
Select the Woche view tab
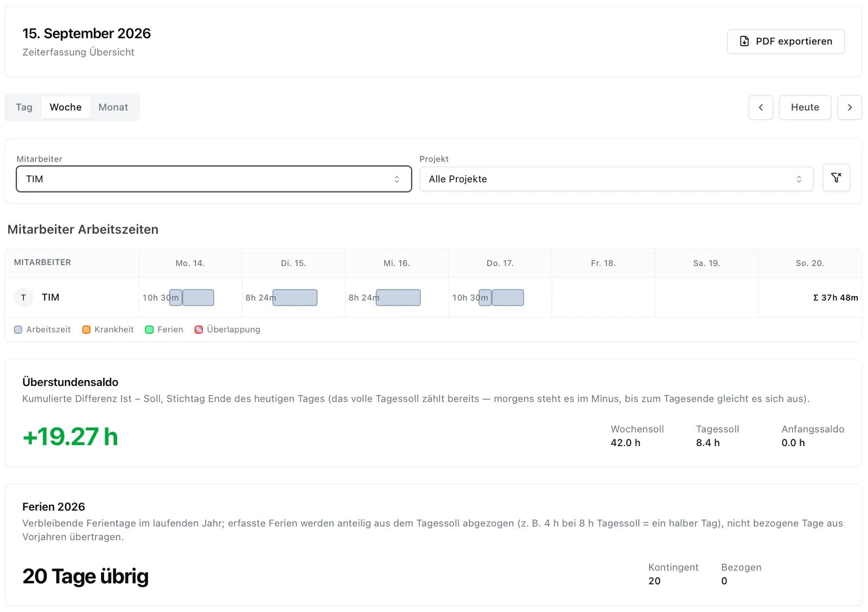click(x=66, y=107)
